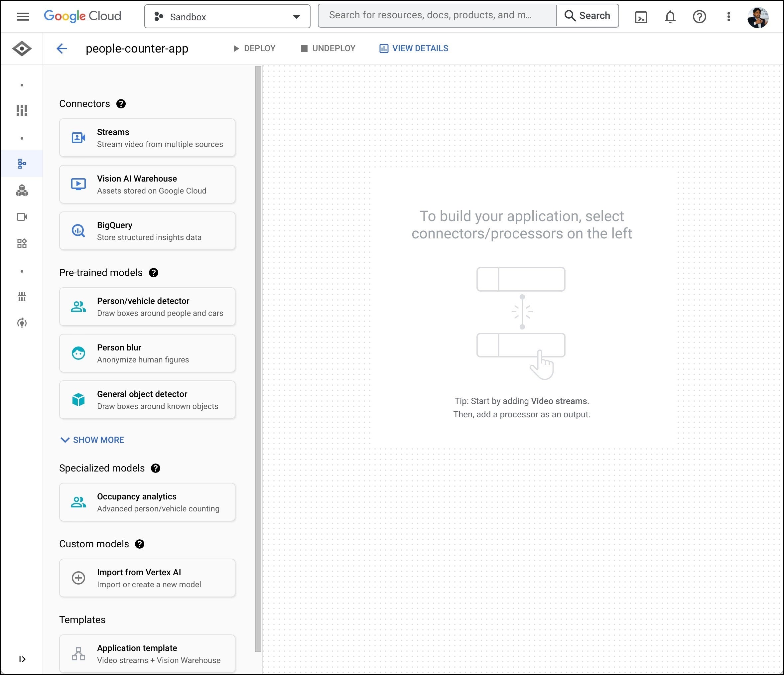Open the notifications bell
Screen dimensions: 784x675
point(670,17)
